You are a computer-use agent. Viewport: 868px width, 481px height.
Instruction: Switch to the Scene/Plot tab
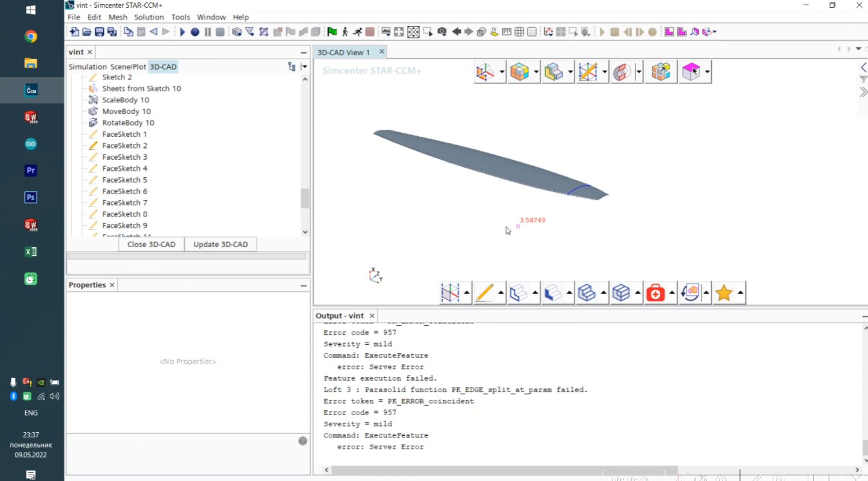coord(128,67)
